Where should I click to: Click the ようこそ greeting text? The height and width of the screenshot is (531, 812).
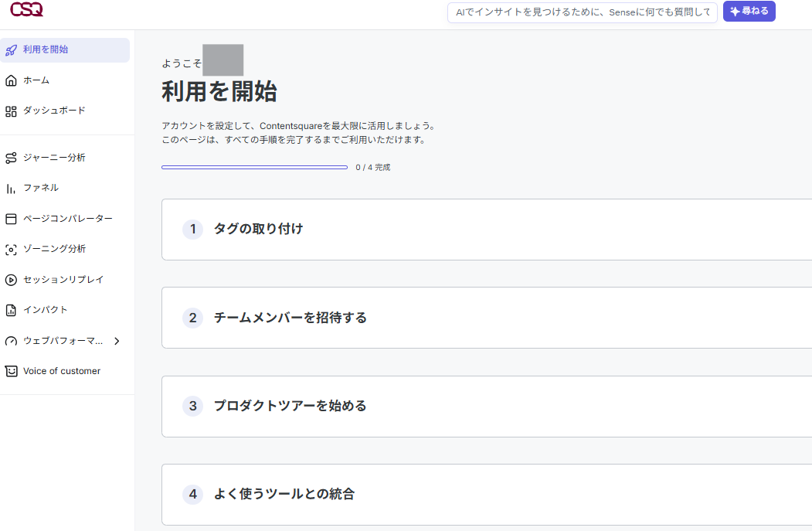[182, 63]
